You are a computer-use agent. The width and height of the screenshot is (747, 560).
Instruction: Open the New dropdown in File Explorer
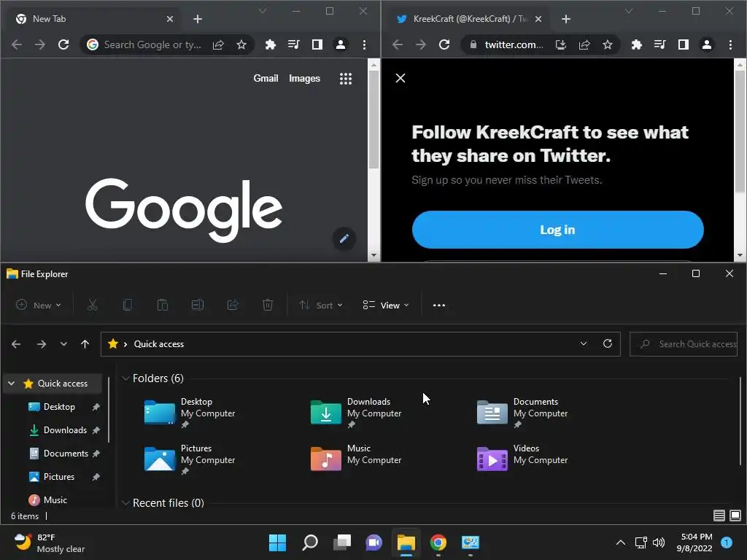click(39, 306)
